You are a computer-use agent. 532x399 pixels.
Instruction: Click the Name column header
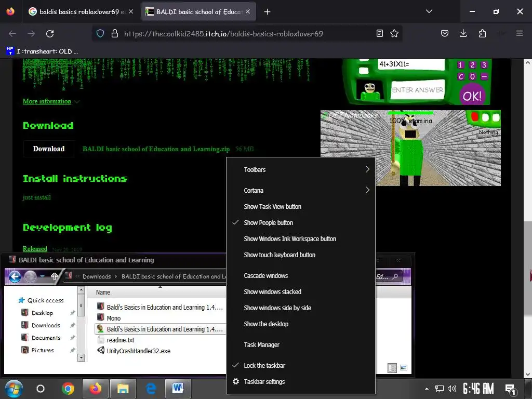pyautogui.click(x=103, y=292)
